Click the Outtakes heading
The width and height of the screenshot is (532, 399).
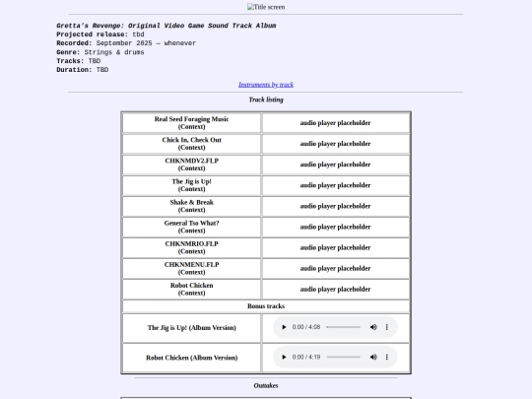(x=266, y=385)
